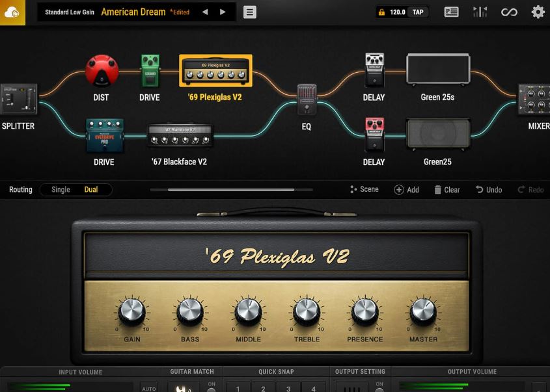Open the looper infinity icon
The width and height of the screenshot is (550, 392).
click(509, 12)
